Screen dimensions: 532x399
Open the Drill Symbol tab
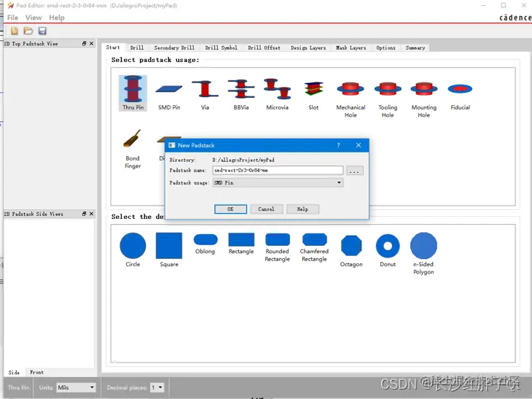(x=222, y=48)
